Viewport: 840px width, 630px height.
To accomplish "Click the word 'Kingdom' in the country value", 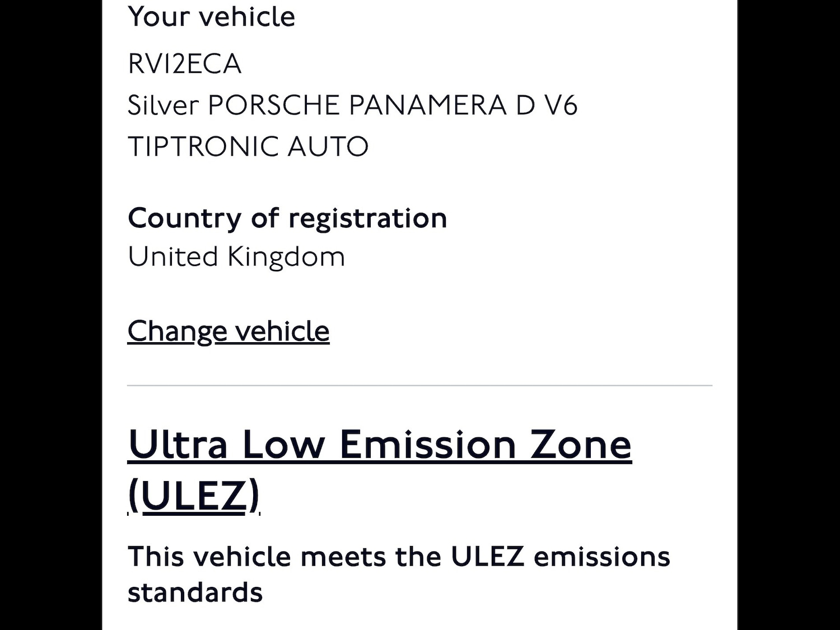I will click(286, 256).
